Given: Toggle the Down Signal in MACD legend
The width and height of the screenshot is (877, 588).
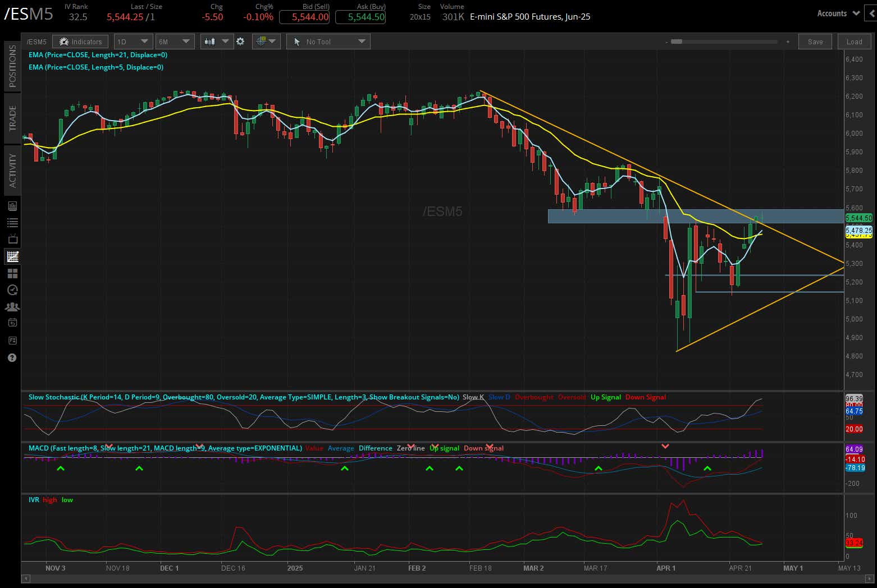Looking at the screenshot, I should coord(483,448).
